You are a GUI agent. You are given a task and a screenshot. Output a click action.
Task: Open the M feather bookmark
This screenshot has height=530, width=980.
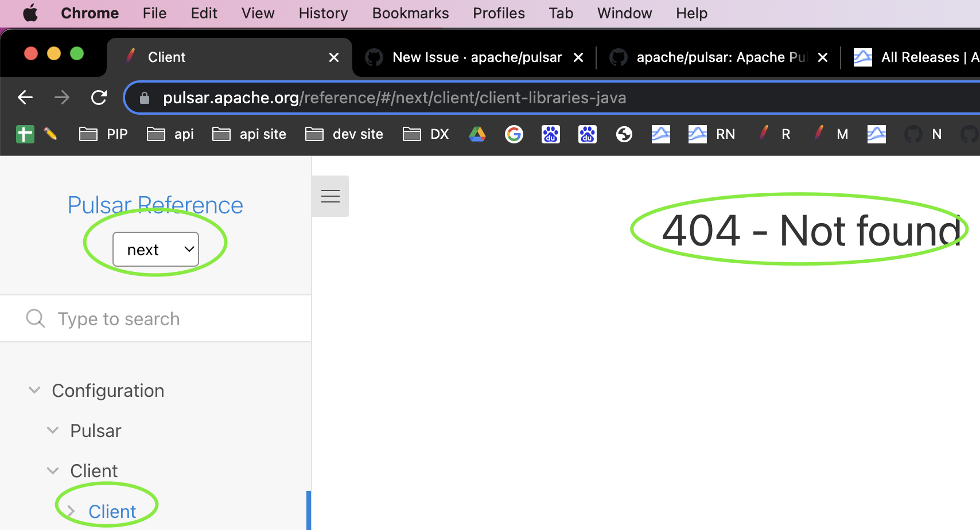831,134
